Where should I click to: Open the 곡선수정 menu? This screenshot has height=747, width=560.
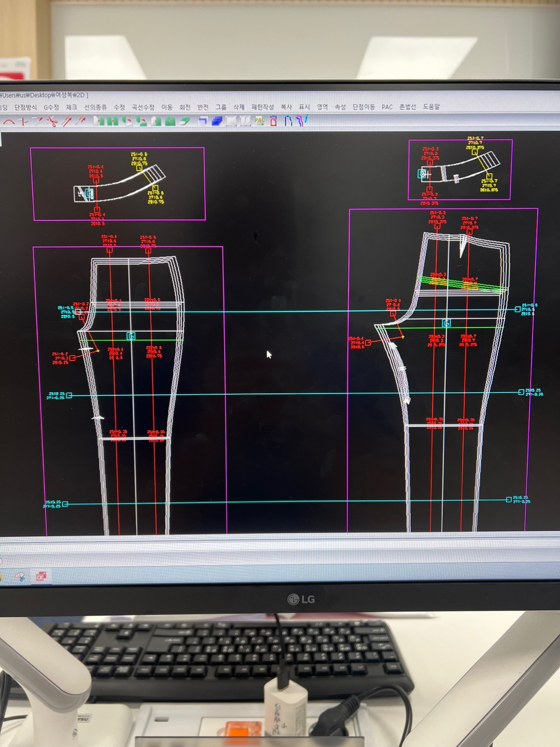[x=143, y=107]
